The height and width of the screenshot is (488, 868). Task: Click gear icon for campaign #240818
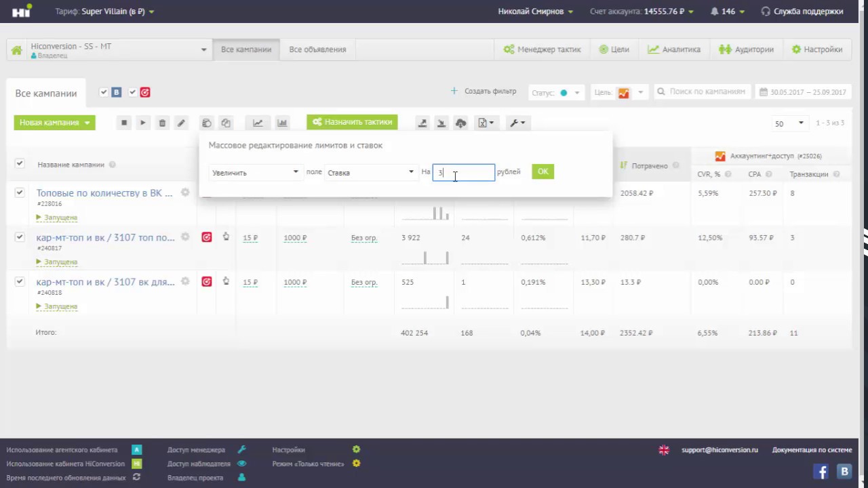click(x=185, y=281)
